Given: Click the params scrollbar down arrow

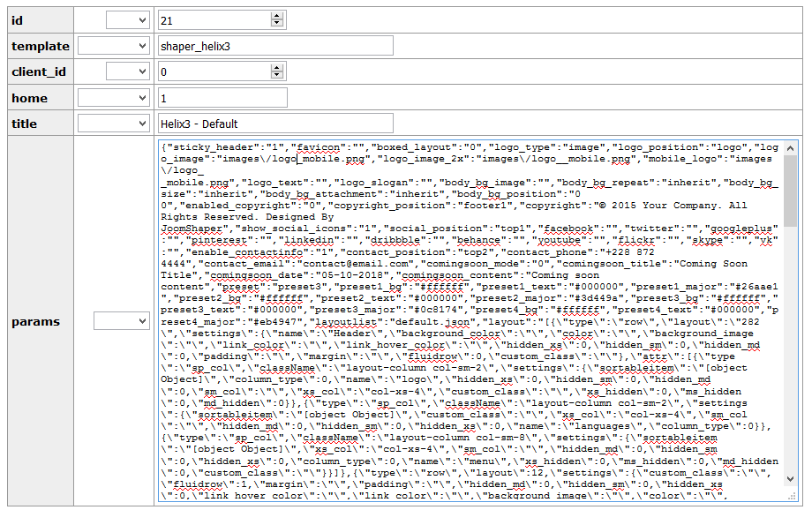Looking at the screenshot, I should pyautogui.click(x=789, y=478).
